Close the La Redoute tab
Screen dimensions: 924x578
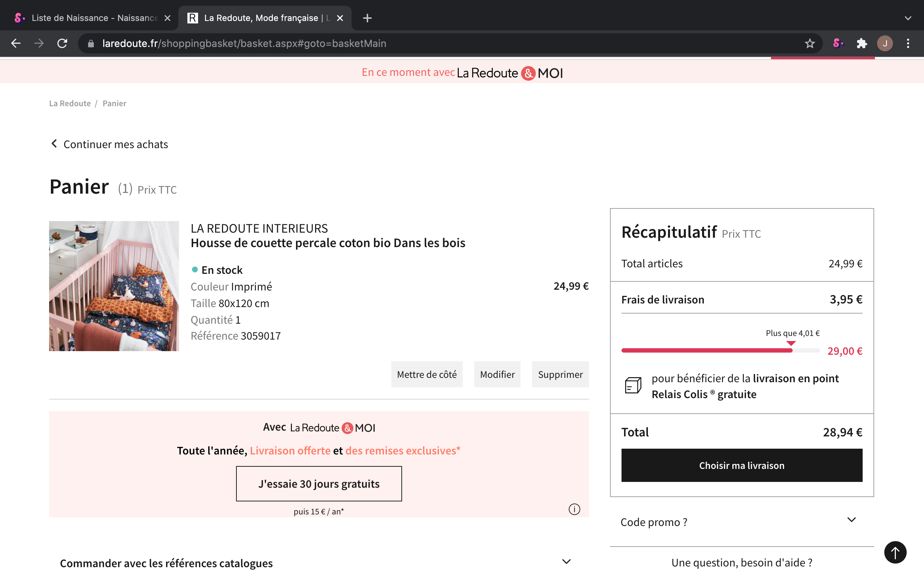pyautogui.click(x=340, y=18)
